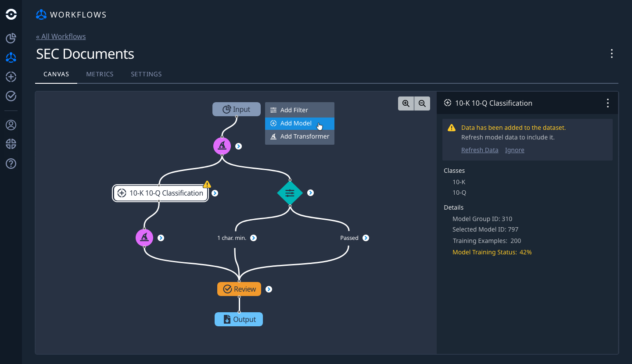Open help via the question-mark icon

tap(11, 164)
